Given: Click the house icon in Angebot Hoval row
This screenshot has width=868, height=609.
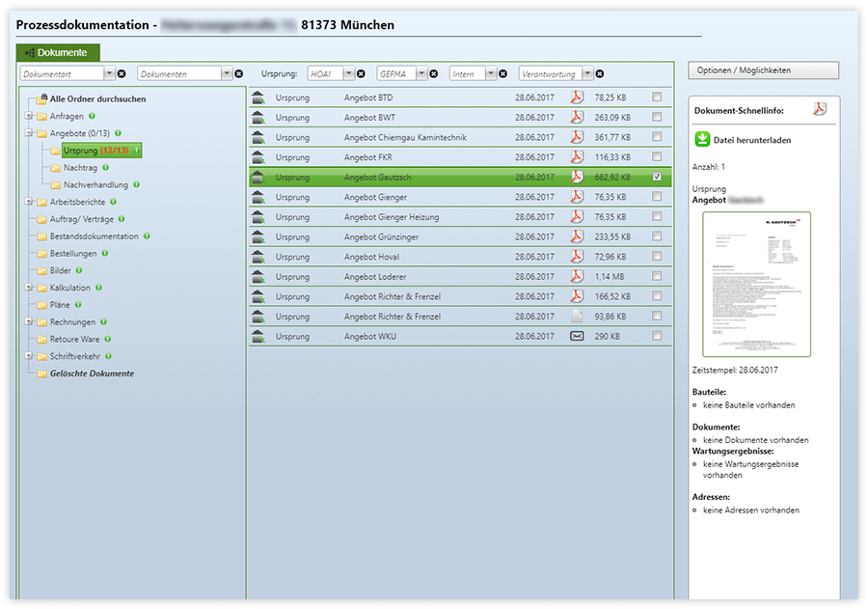Looking at the screenshot, I should [x=258, y=257].
